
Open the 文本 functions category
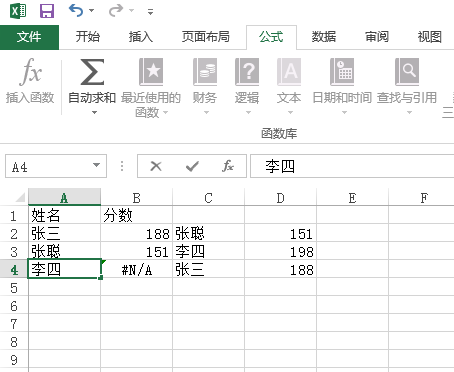(289, 87)
